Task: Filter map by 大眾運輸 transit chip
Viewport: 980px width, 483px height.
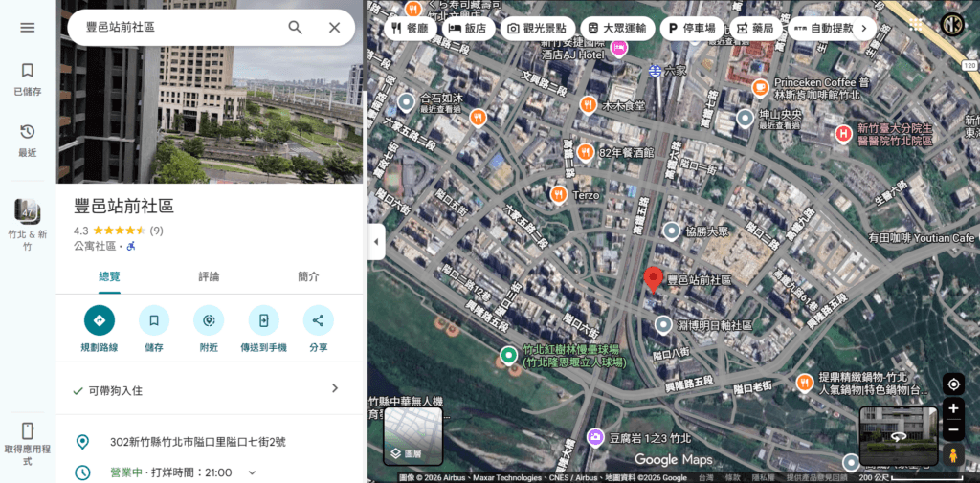Action: point(617,28)
